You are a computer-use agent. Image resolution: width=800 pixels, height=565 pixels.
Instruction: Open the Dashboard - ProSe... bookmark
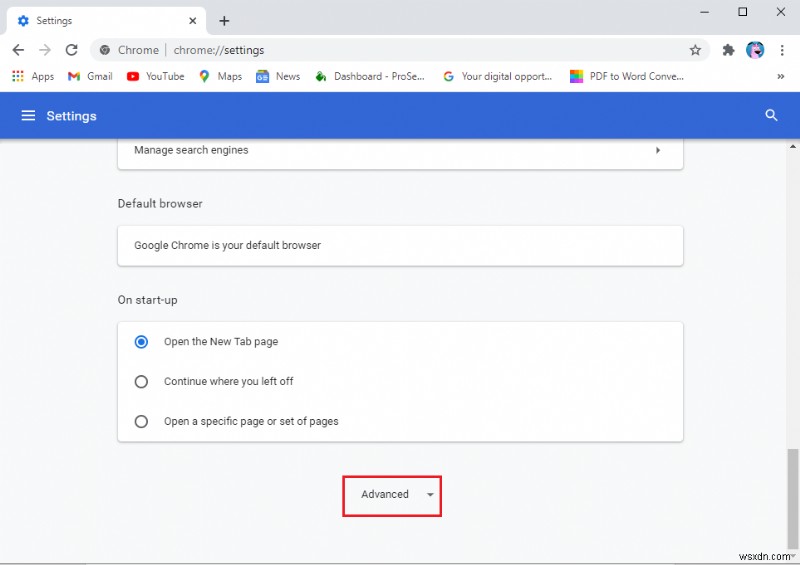click(x=370, y=77)
